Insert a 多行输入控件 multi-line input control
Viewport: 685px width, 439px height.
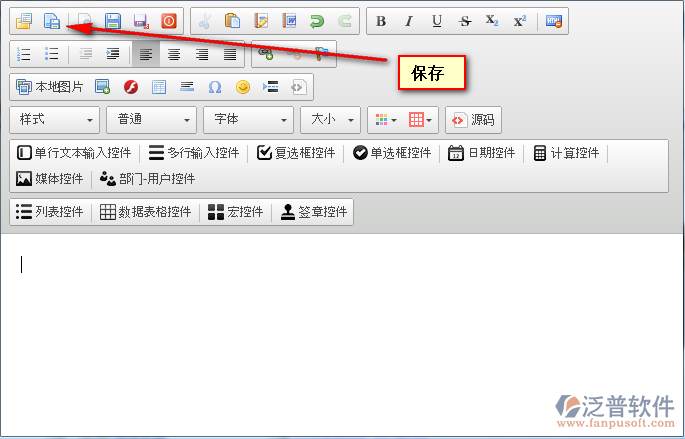pyautogui.click(x=194, y=153)
